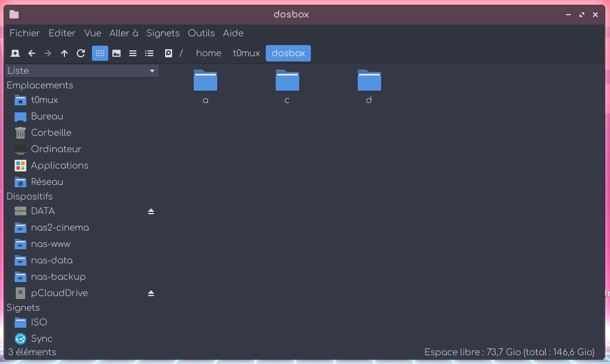Switch to detailed list view
The width and height of the screenshot is (610, 364).
tap(149, 53)
